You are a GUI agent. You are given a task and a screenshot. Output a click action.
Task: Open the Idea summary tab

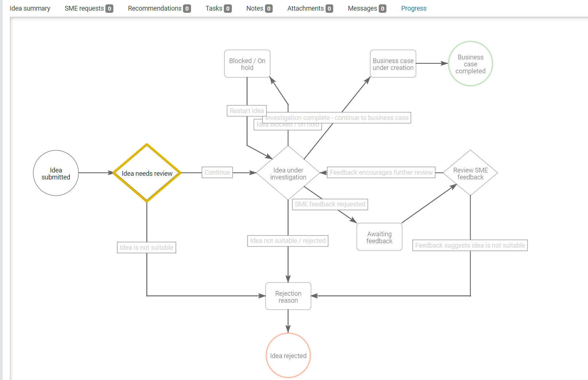pyautogui.click(x=30, y=8)
